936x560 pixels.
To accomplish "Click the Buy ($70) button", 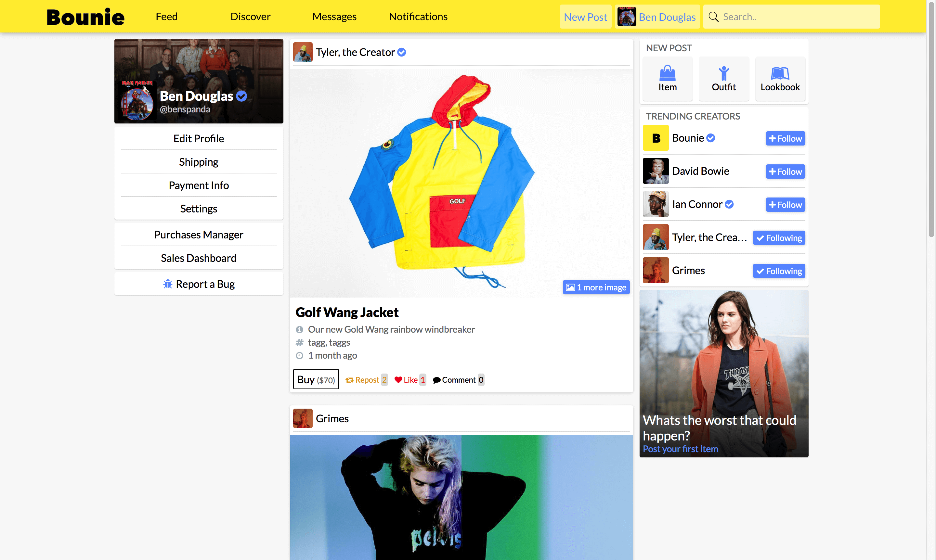I will tap(316, 379).
